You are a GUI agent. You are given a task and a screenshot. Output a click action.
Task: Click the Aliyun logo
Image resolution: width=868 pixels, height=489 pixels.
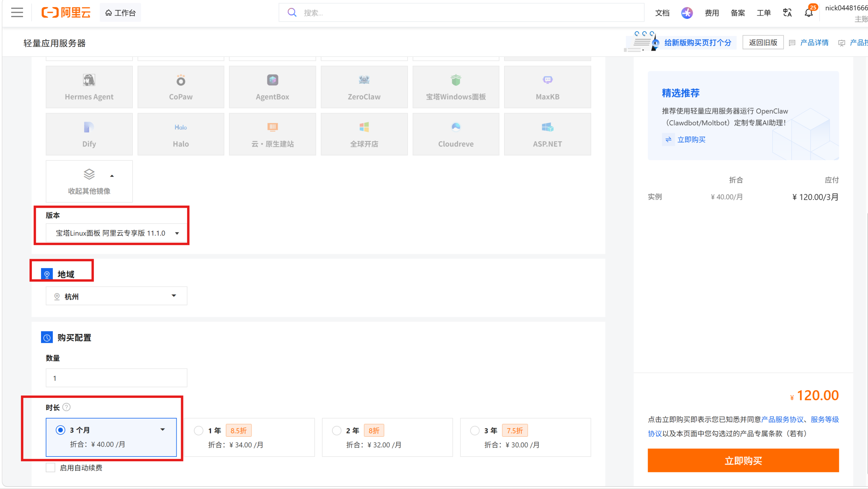tap(66, 13)
